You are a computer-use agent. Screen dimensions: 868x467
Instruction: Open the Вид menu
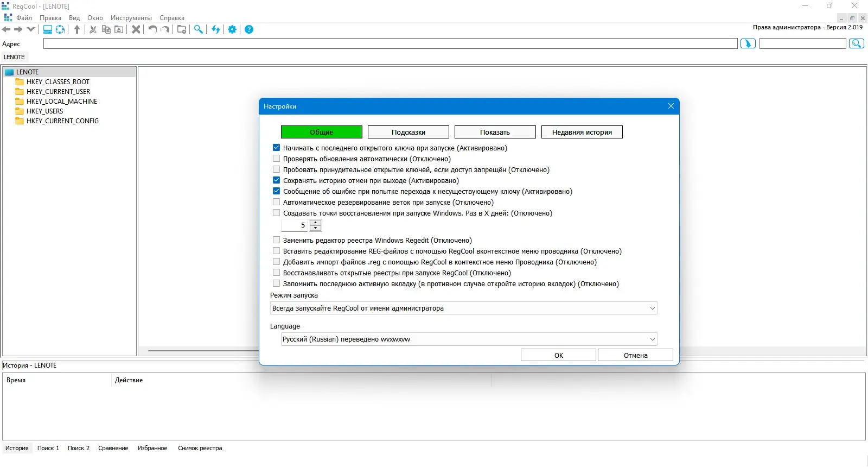click(74, 18)
